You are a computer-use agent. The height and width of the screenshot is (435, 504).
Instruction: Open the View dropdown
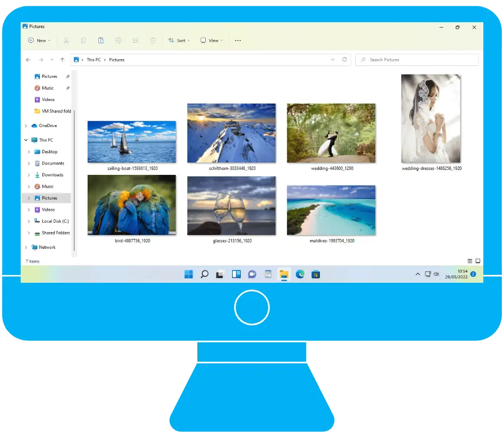pyautogui.click(x=212, y=40)
